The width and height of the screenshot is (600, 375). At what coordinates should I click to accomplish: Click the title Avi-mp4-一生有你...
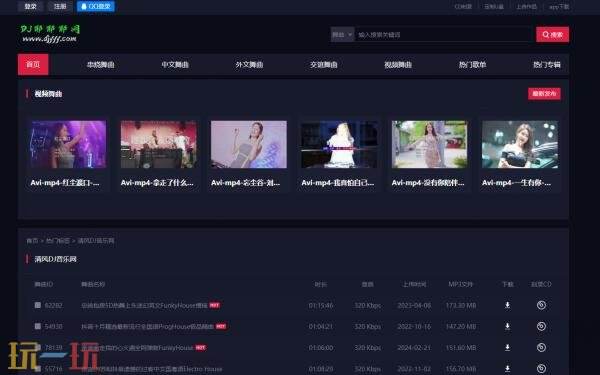[516, 183]
